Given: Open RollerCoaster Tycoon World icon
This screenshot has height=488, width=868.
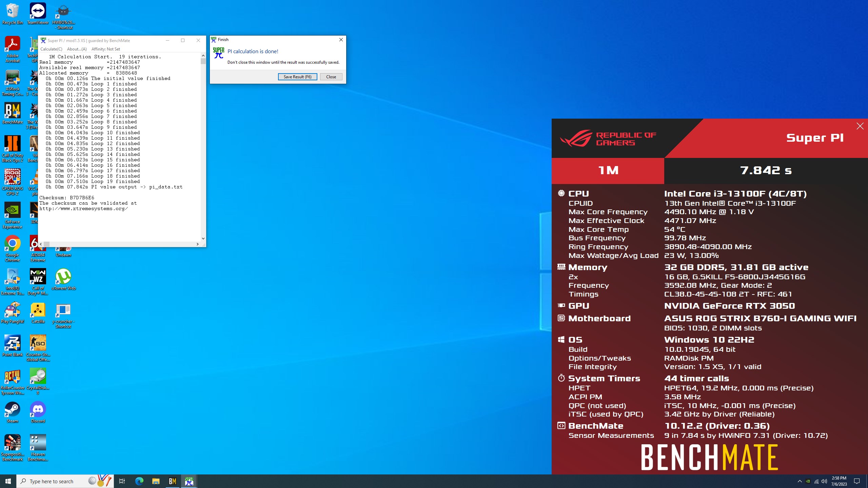Looking at the screenshot, I should click(13, 382).
